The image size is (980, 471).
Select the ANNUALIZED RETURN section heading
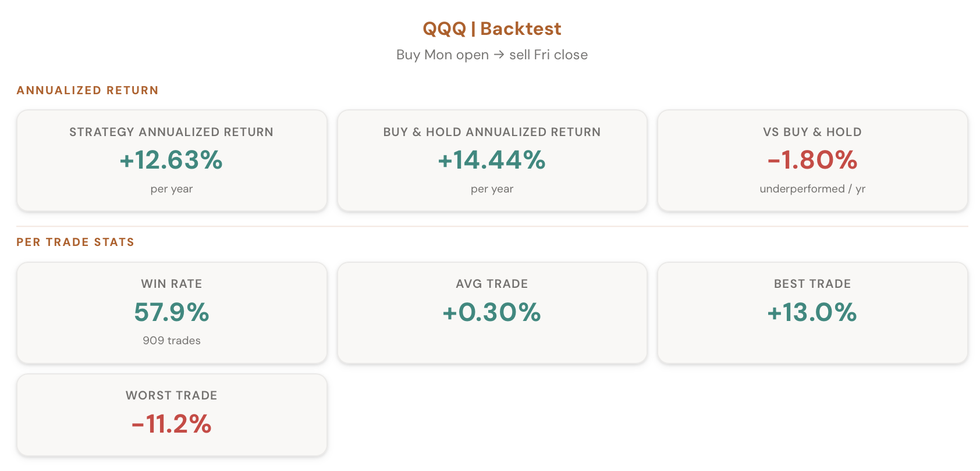pos(87,90)
